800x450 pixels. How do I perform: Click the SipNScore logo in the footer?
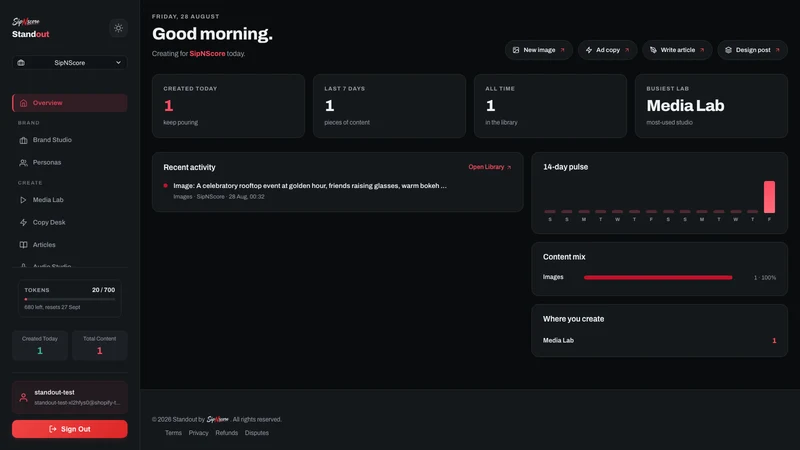[218, 419]
